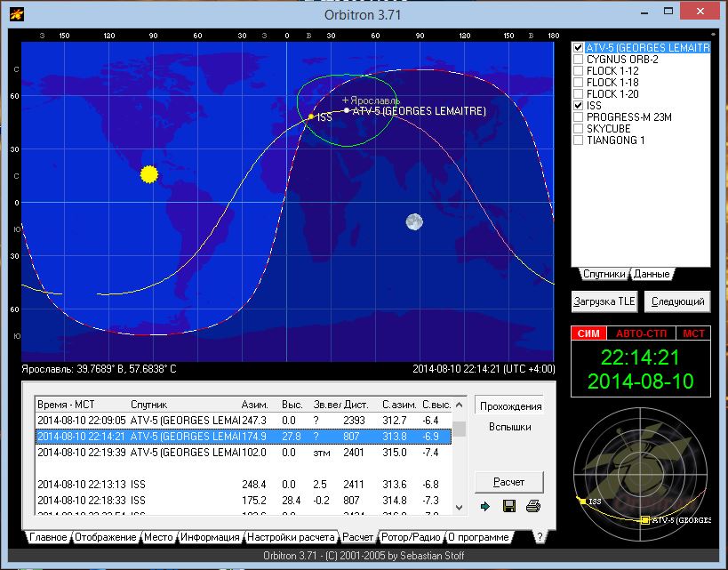Click the Moon icon on the map
728x570 pixels.
pos(414,221)
